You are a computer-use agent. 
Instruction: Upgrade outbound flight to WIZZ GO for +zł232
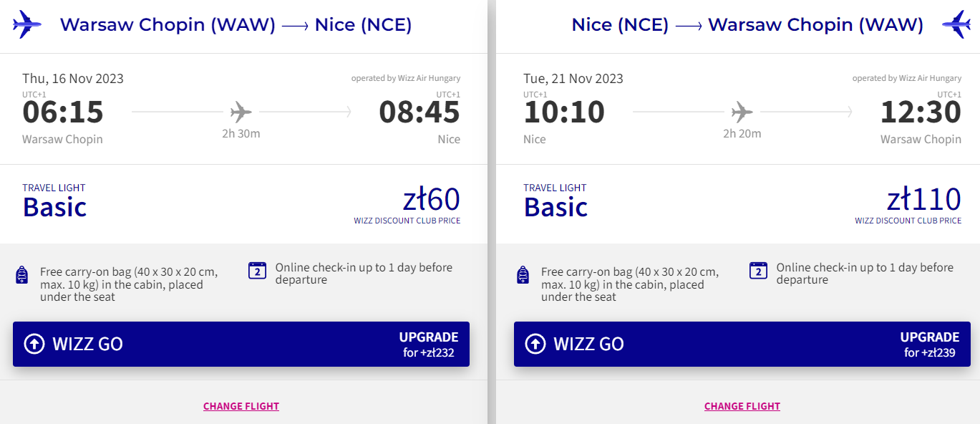pos(241,344)
